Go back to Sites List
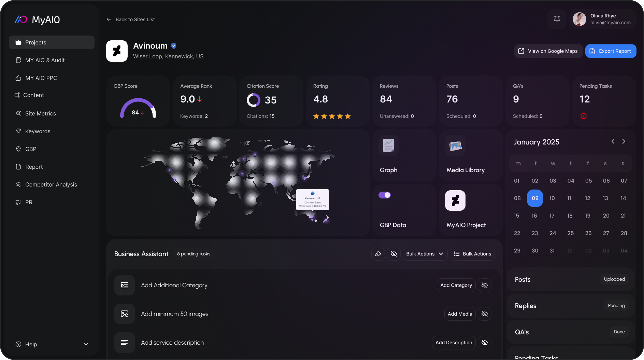 pyautogui.click(x=130, y=19)
